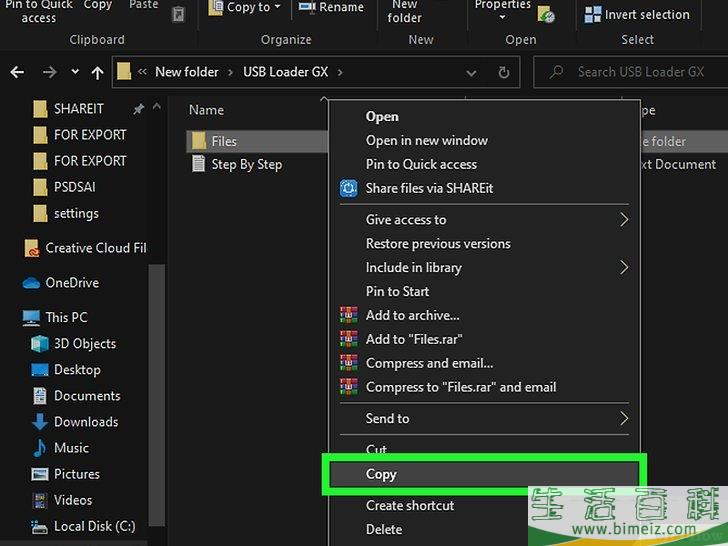Refresh the USB Loader GX folder

pos(504,72)
